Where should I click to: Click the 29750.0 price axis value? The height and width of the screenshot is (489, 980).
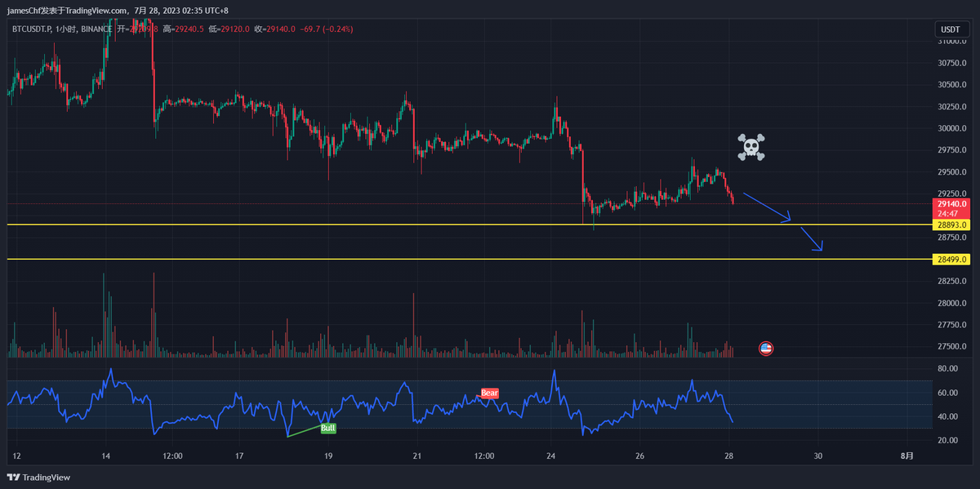coord(953,150)
